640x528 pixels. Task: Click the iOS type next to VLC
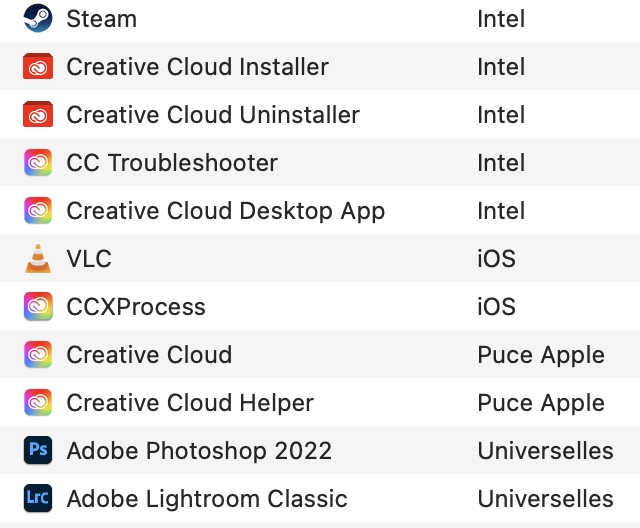coord(496,259)
